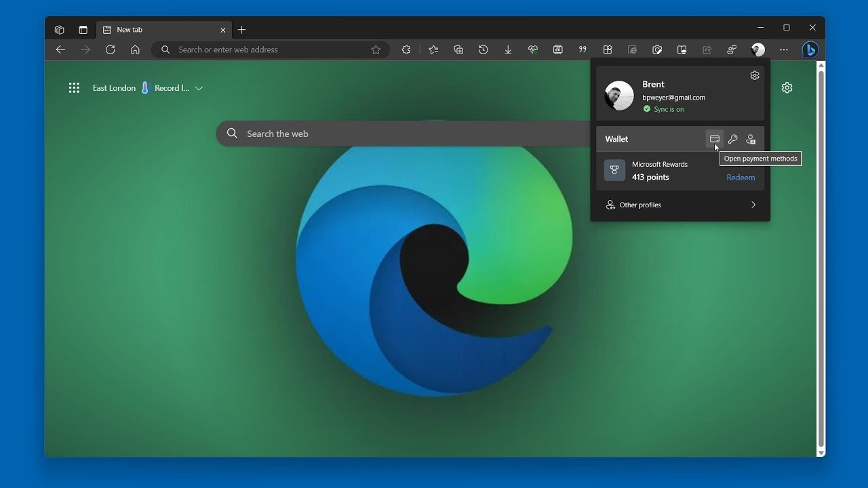Image resolution: width=868 pixels, height=488 pixels.
Task: Expand the weather info chevron
Action: click(x=199, y=88)
